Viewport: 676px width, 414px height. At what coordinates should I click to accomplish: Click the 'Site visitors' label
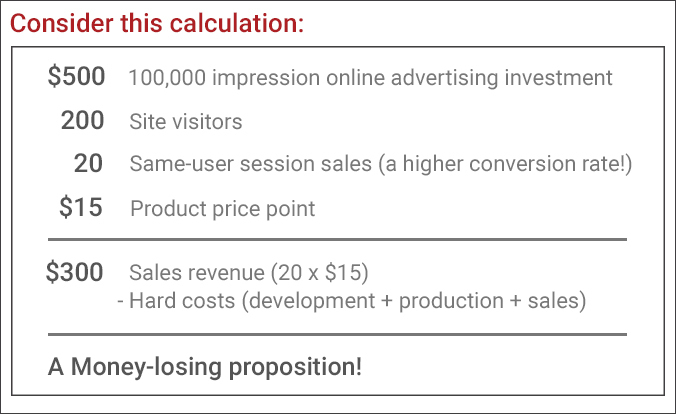click(186, 122)
